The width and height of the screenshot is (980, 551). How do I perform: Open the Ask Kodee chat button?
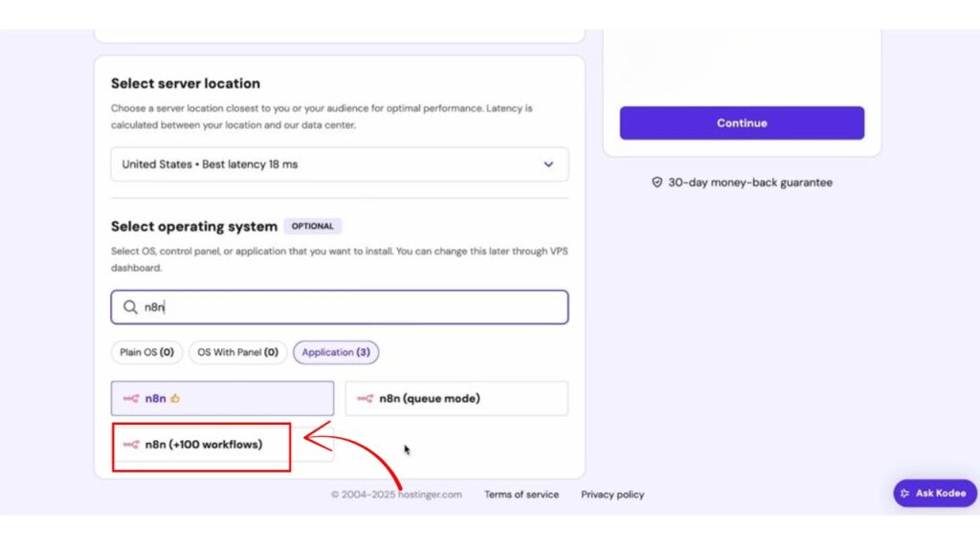click(x=935, y=494)
